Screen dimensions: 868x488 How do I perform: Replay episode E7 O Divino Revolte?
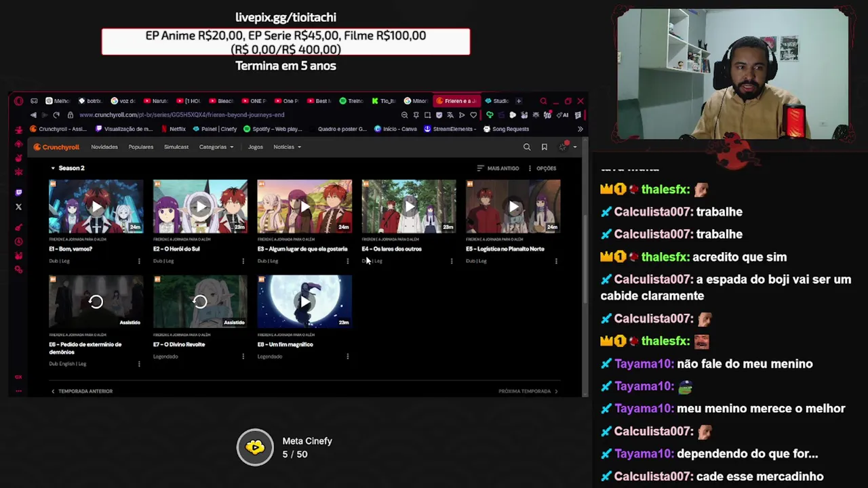tap(200, 302)
